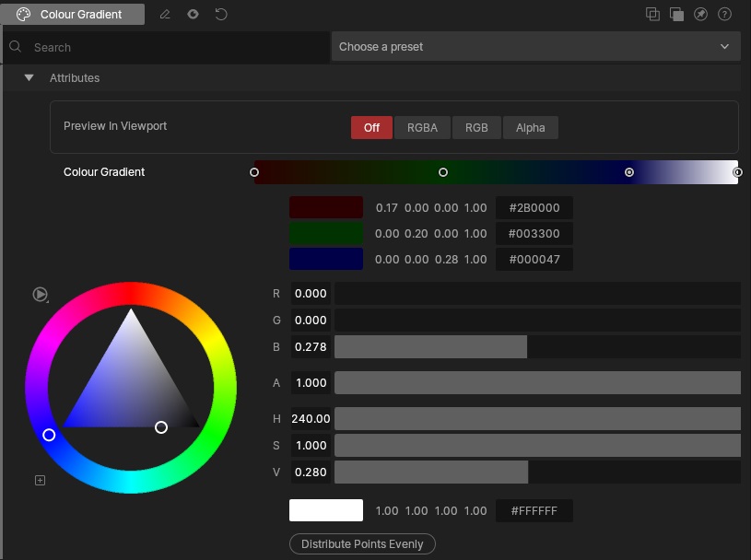The image size is (751, 560).
Task: Select the white end gradient stop marker
Action: (x=737, y=172)
